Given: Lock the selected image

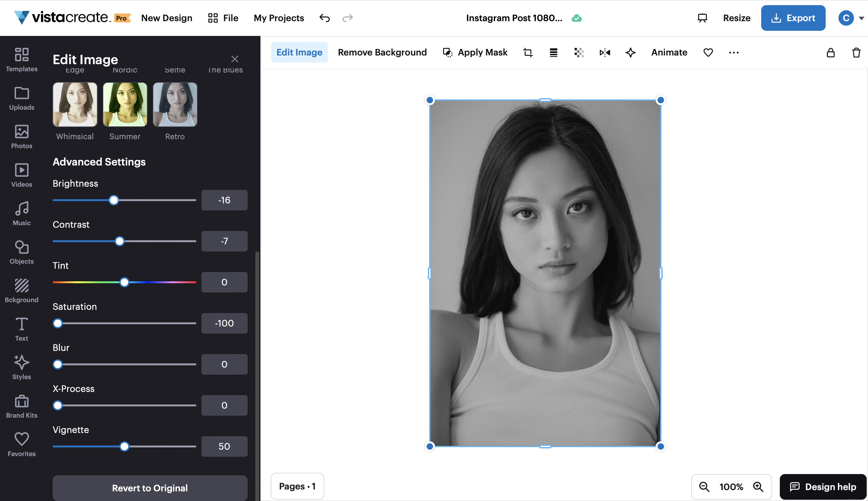Looking at the screenshot, I should coord(830,52).
